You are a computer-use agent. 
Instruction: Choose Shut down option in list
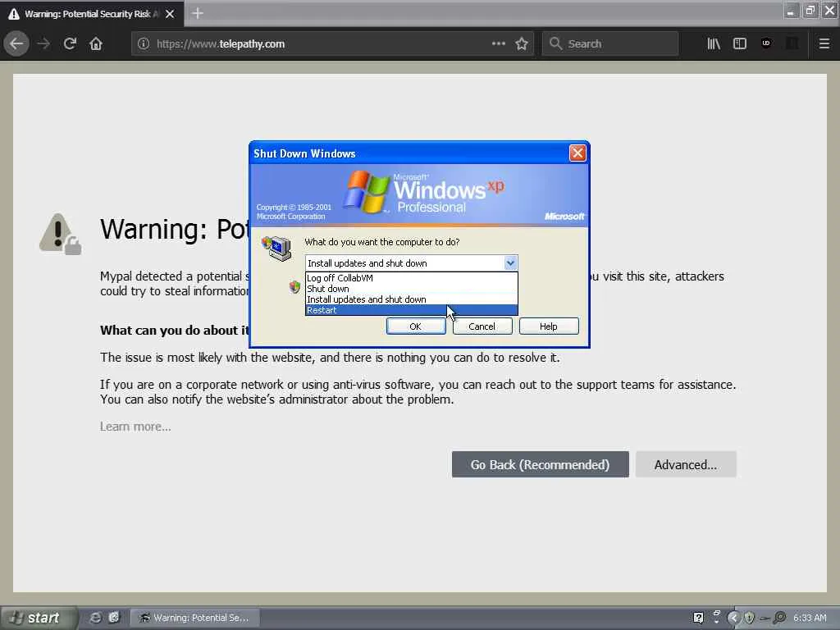[x=412, y=289]
